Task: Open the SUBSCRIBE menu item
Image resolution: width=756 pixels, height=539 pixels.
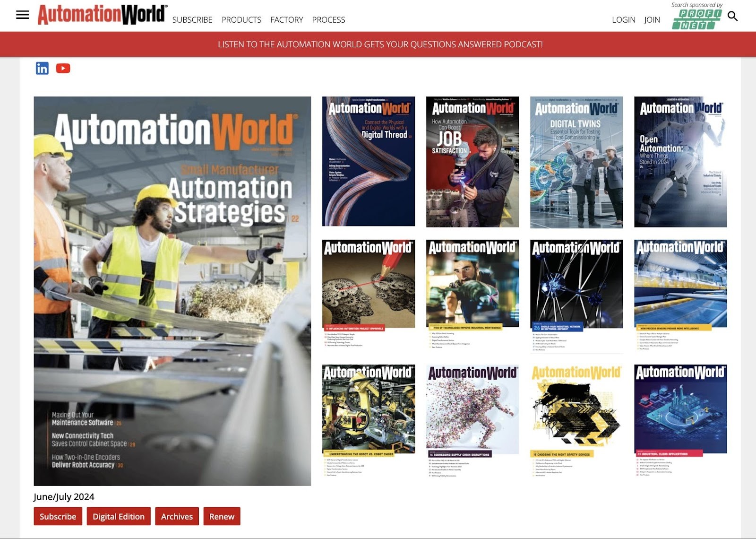Action: click(x=192, y=20)
